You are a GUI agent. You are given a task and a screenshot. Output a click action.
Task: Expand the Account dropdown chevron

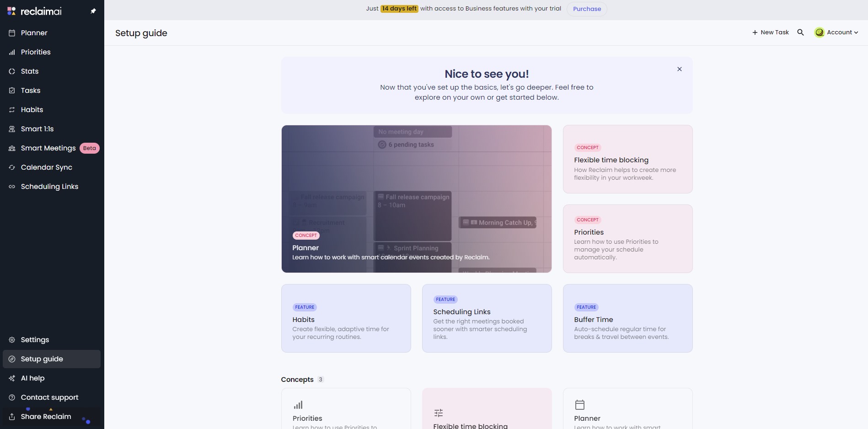pyautogui.click(x=856, y=32)
